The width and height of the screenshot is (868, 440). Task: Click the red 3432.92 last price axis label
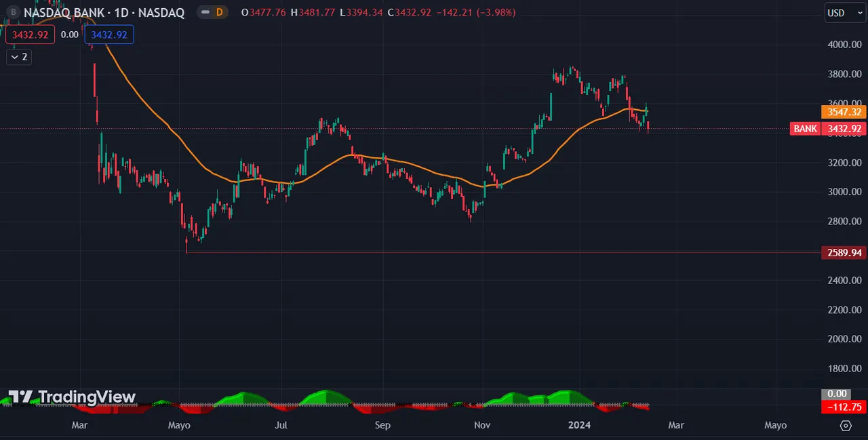coord(844,129)
